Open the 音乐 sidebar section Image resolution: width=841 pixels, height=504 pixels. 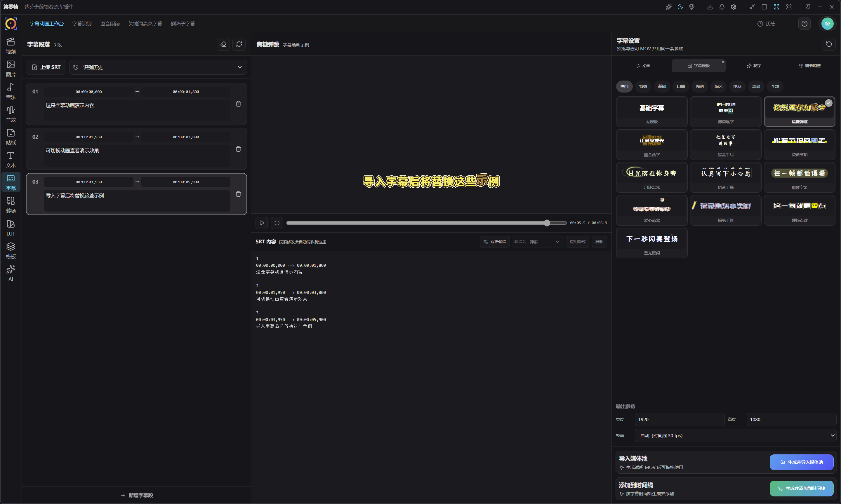11,91
